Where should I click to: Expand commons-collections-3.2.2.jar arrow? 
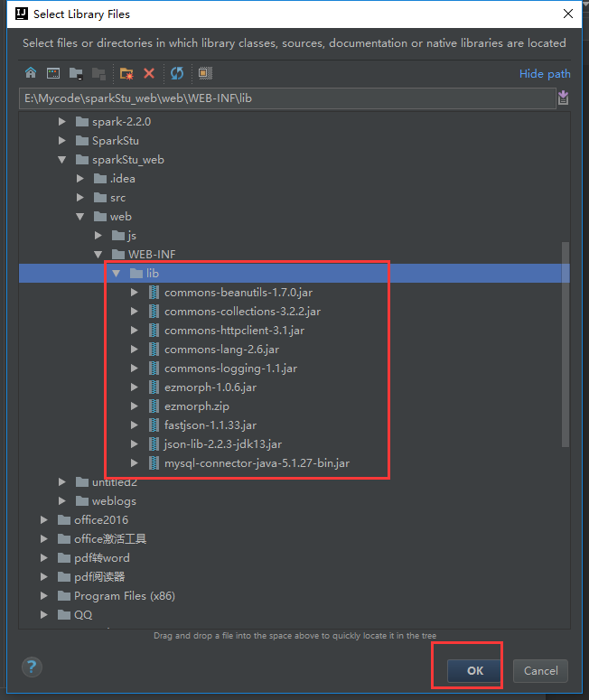134,311
